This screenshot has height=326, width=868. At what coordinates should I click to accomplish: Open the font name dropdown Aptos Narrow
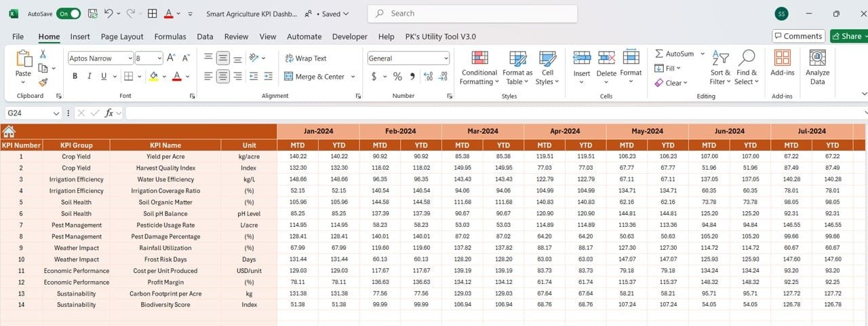coord(130,58)
